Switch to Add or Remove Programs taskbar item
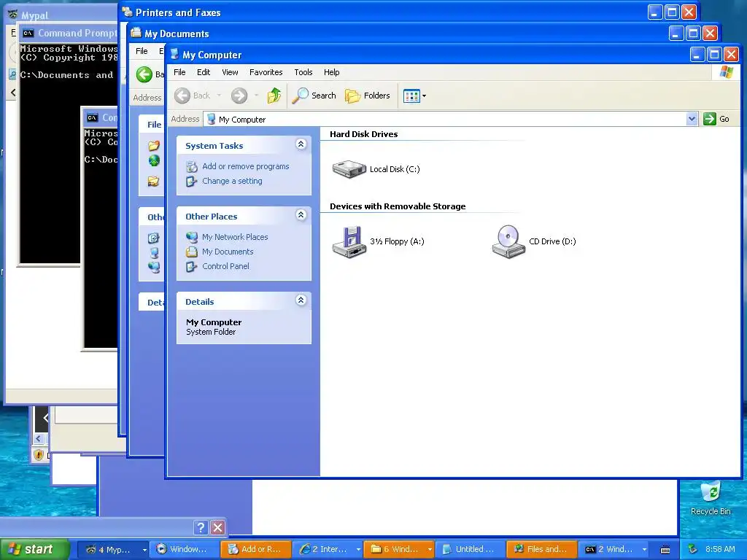 coord(256,549)
